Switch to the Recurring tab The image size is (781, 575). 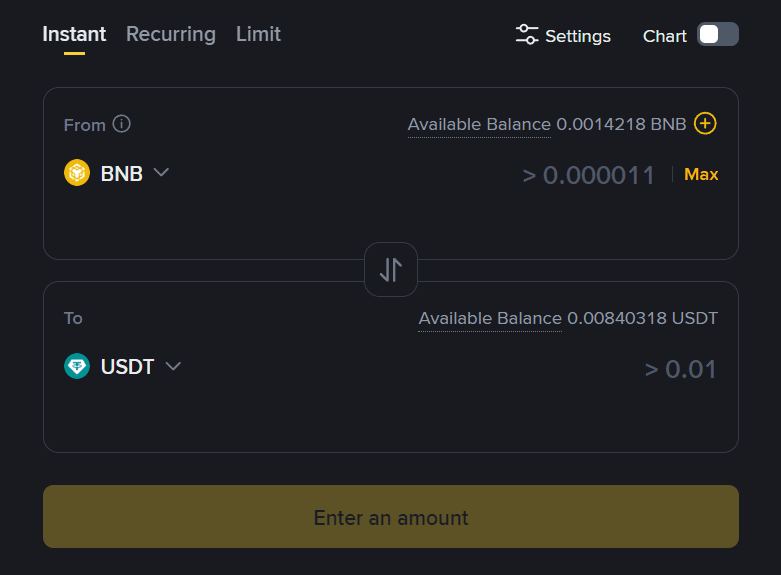pos(171,34)
